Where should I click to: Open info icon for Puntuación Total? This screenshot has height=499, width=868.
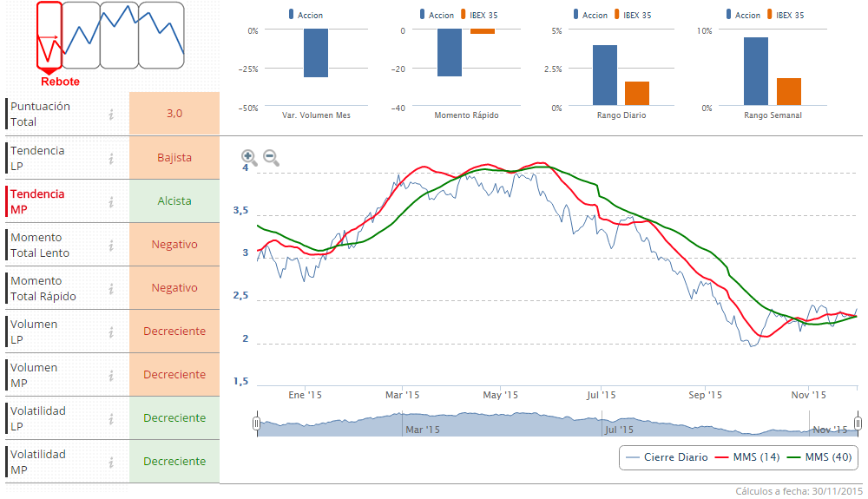coord(111,115)
